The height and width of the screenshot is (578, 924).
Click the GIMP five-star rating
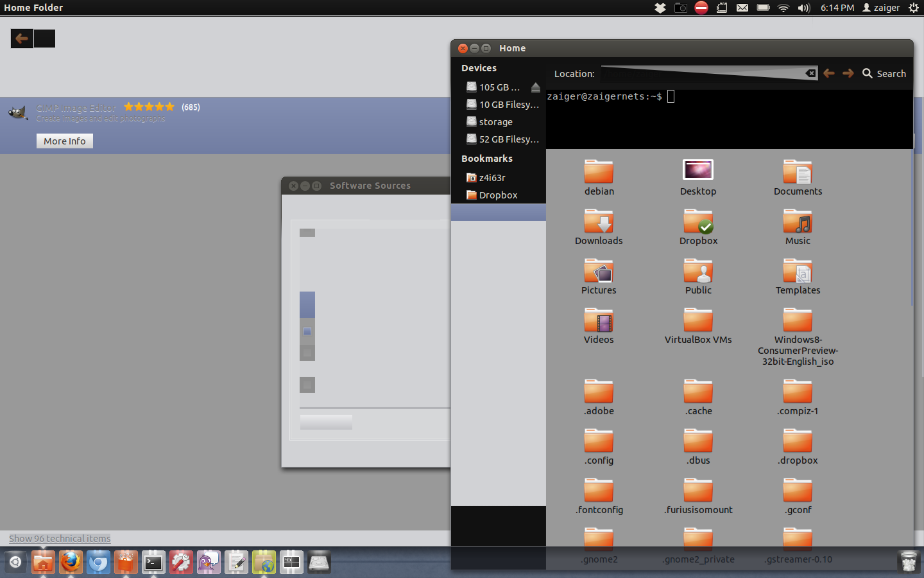149,107
